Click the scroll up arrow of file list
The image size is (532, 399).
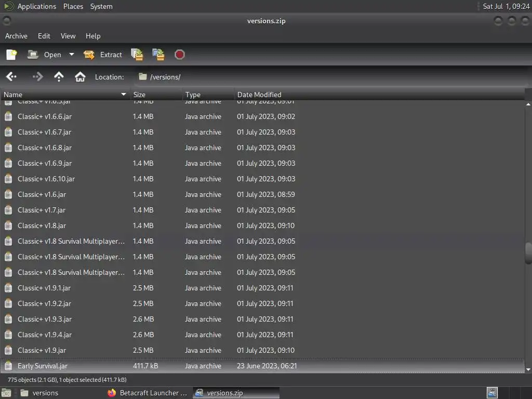tap(528, 104)
